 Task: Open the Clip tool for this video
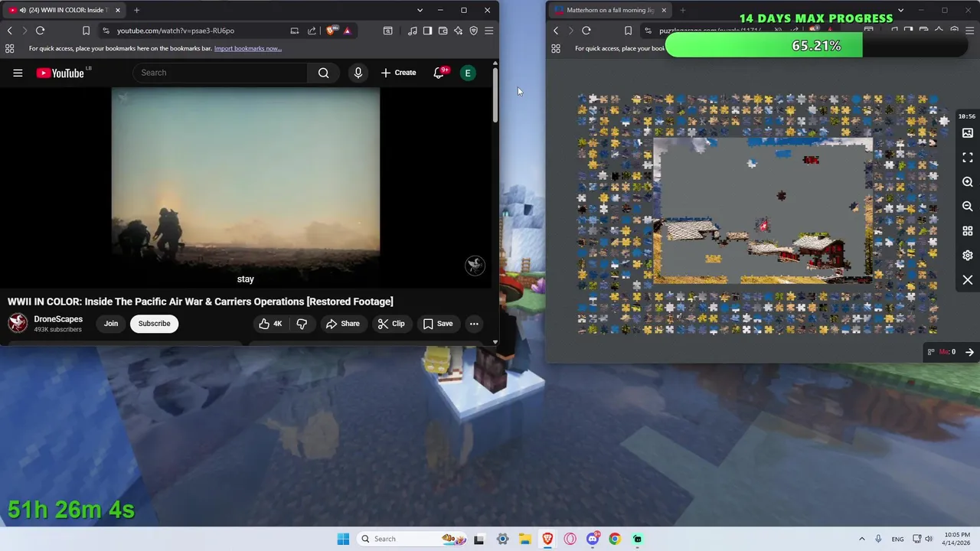(x=391, y=324)
